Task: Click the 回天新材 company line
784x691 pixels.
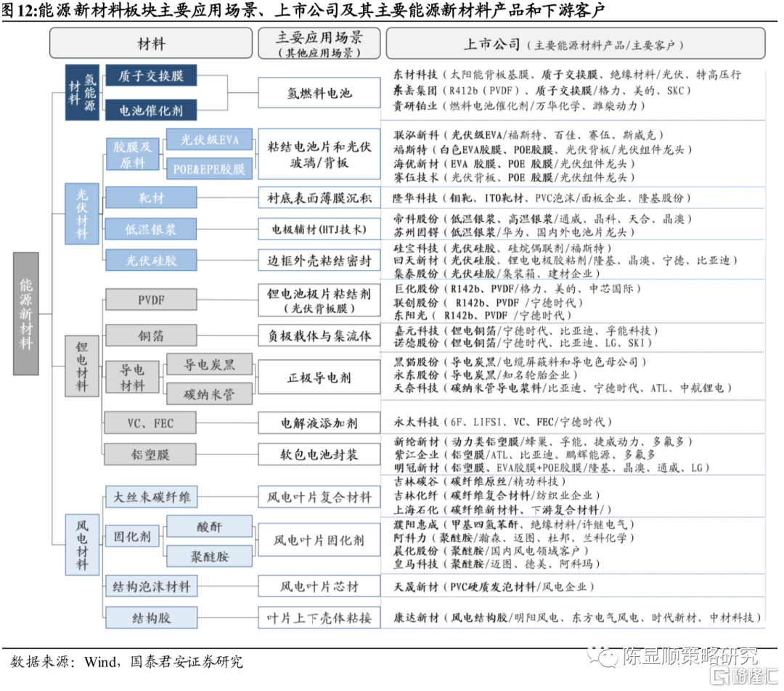Action: (565, 260)
